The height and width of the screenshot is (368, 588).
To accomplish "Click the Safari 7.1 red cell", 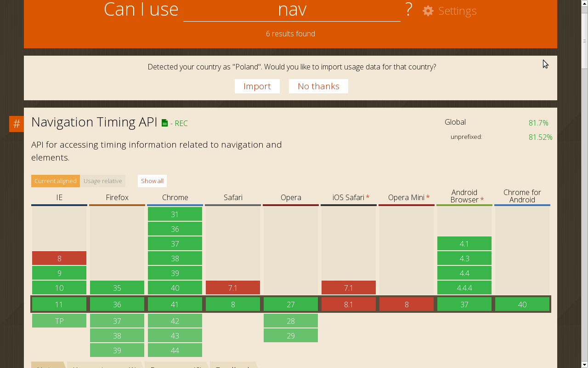I will (x=233, y=287).
